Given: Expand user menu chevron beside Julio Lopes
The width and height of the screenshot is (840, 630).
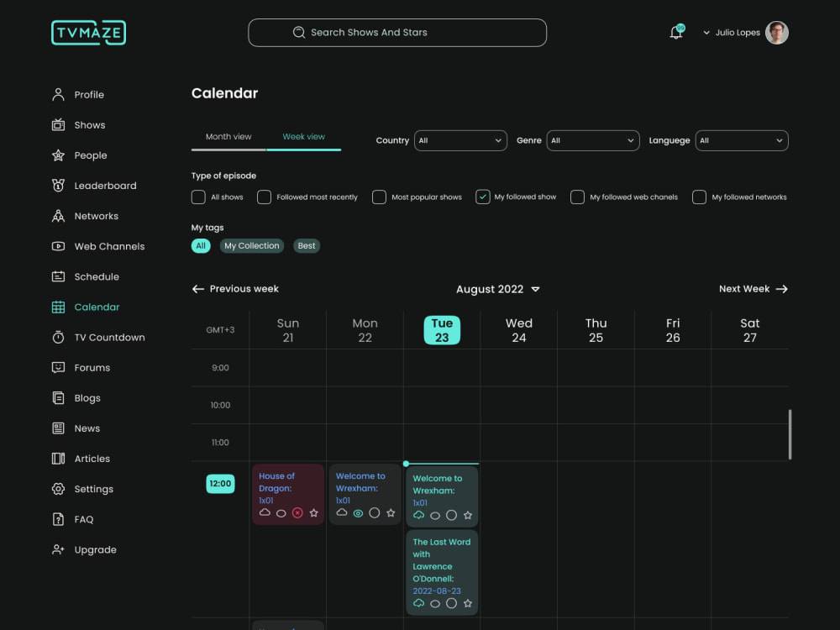Looking at the screenshot, I should (x=706, y=33).
